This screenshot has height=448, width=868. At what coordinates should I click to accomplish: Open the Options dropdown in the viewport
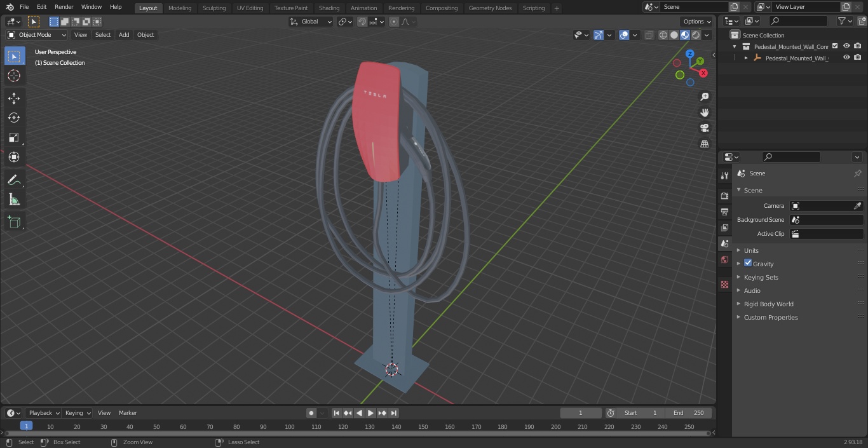(697, 22)
